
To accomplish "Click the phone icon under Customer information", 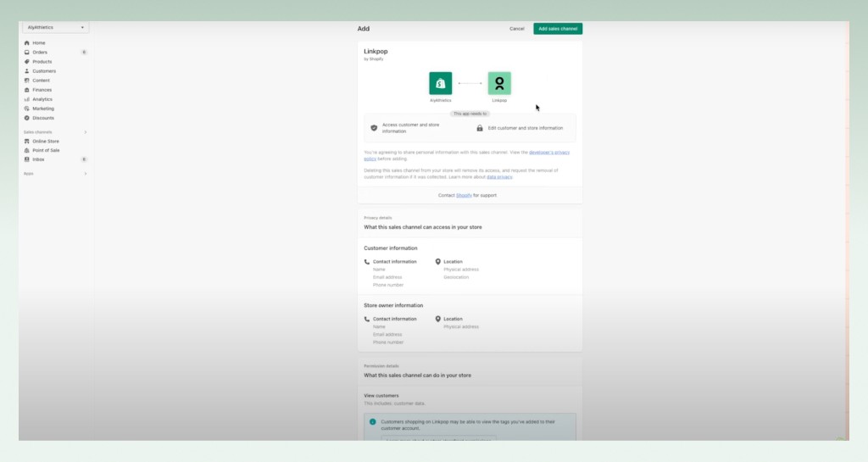I will click(x=366, y=262).
